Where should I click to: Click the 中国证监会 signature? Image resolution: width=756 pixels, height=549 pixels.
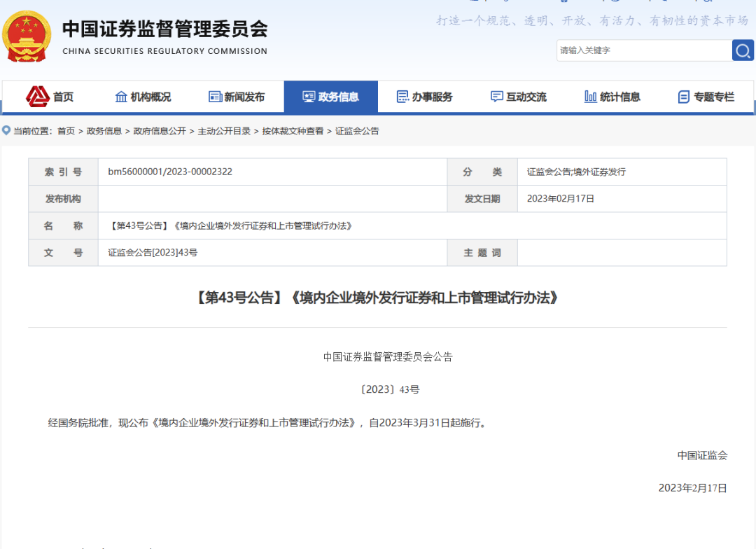coord(702,455)
